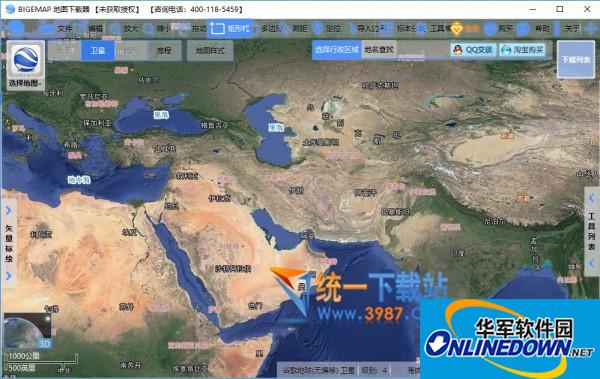The height and width of the screenshot is (379, 600).
Task: Click the 购买 purchase toolbar item
Action: (499, 28)
